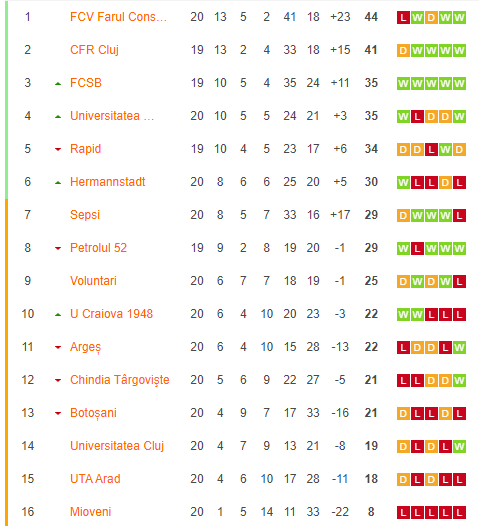This screenshot has width=479, height=526.
Task: Click the green up arrow beside U Craiova 1948
Action: pos(58,315)
